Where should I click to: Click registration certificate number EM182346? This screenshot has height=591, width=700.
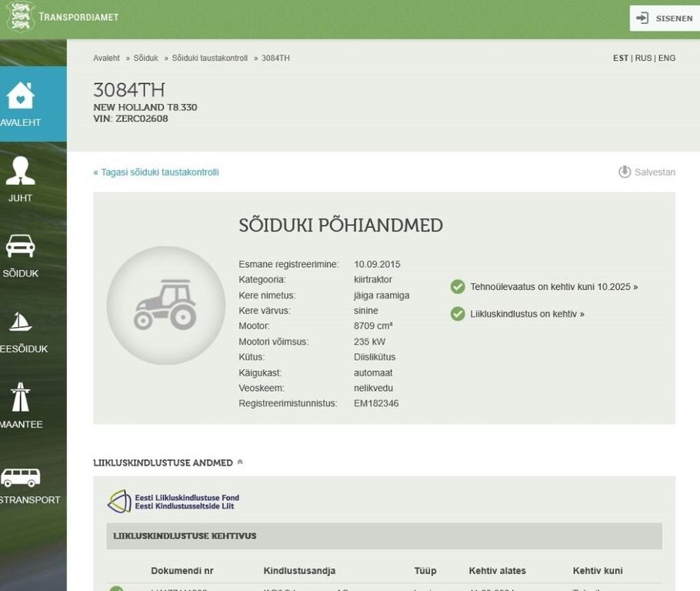[376, 403]
